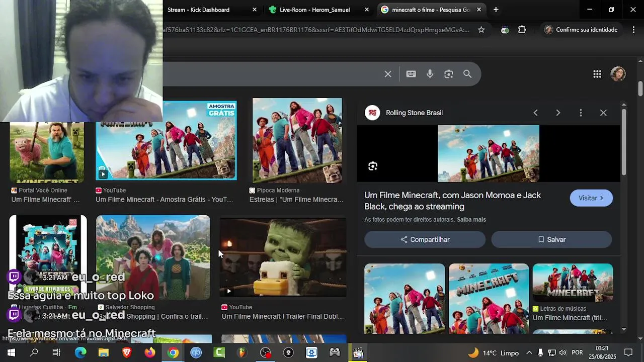Open the volume control in system tray

coord(562,353)
